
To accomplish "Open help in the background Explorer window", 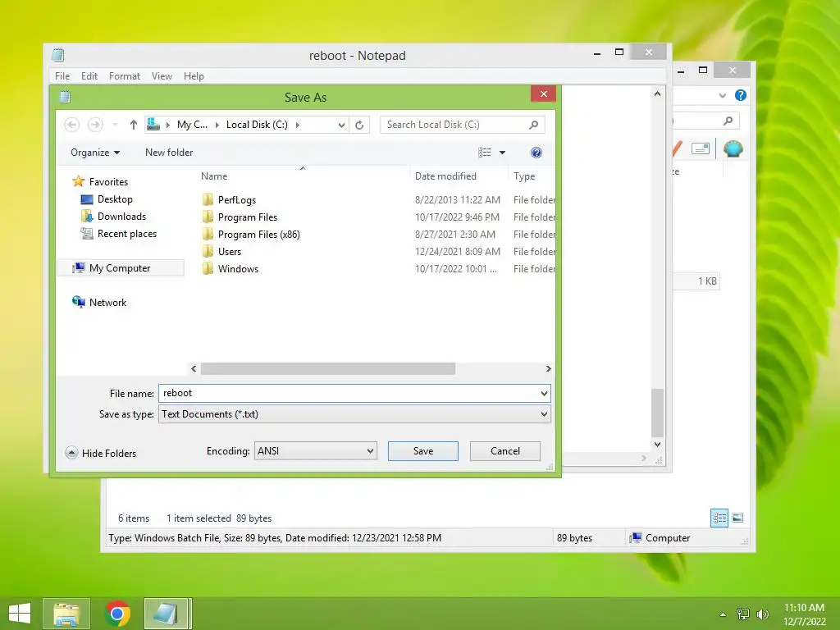I will (741, 95).
